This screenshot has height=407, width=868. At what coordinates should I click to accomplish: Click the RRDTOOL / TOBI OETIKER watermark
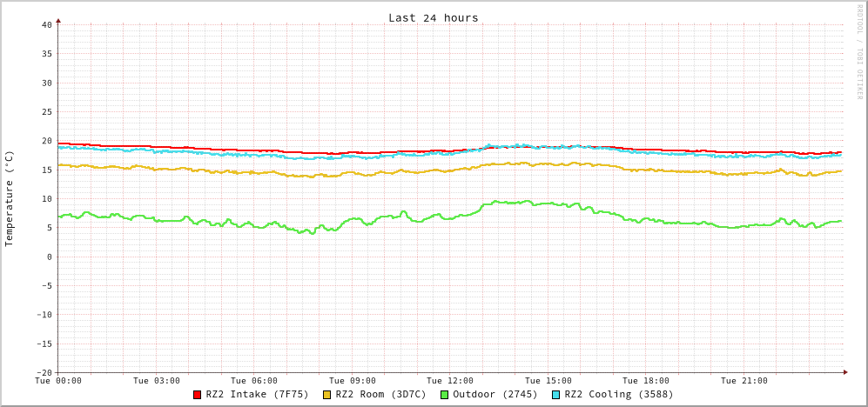[x=858, y=51]
